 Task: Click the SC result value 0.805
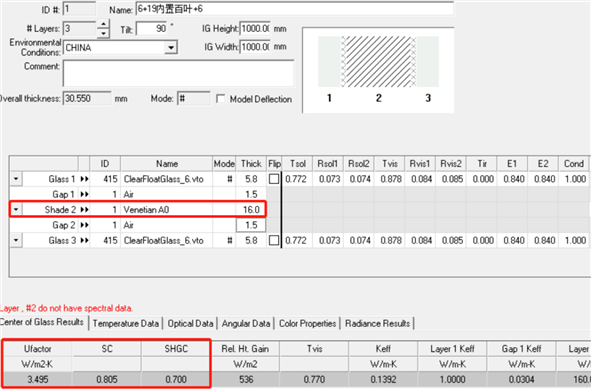pyautogui.click(x=107, y=379)
